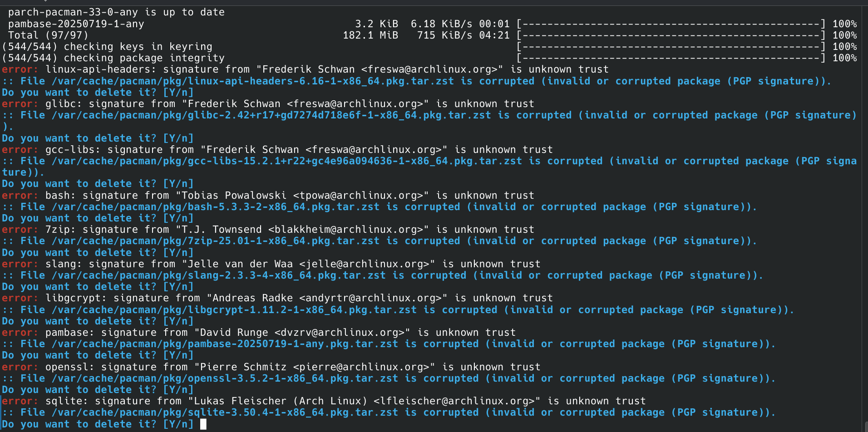
Task: Click the openssl-3.5.2-1 package file path
Action: pos(225,378)
